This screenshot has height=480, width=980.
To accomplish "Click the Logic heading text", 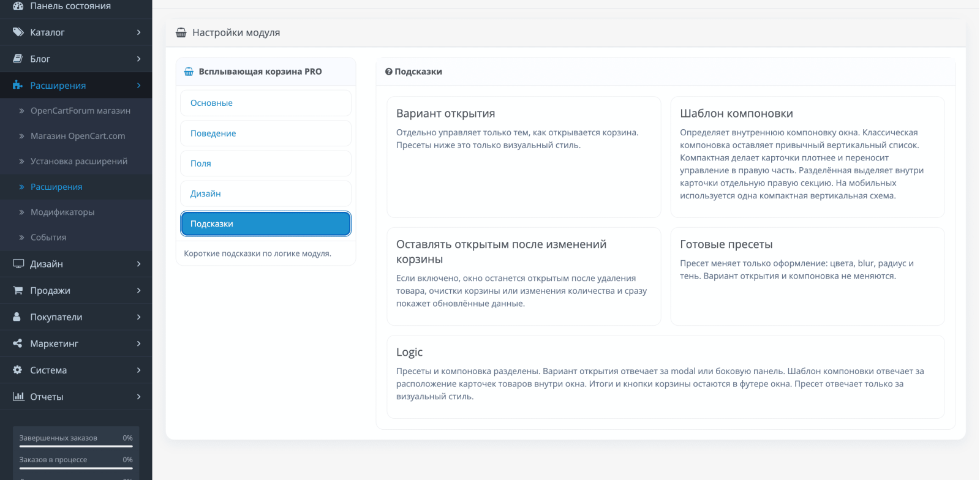I will 409,352.
